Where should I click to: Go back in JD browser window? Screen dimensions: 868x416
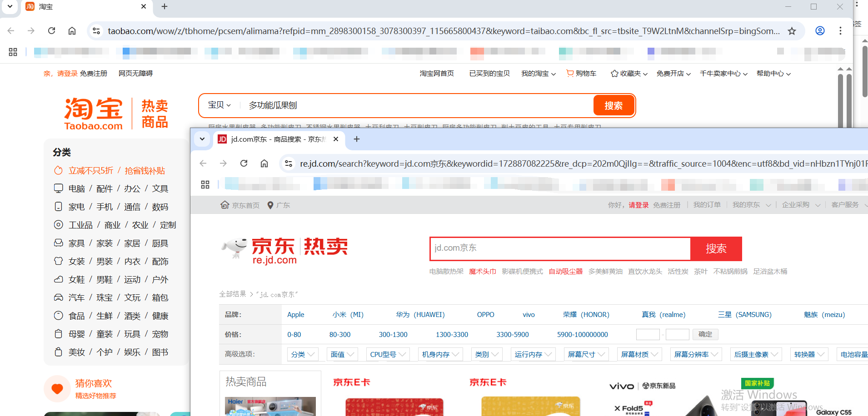(203, 163)
